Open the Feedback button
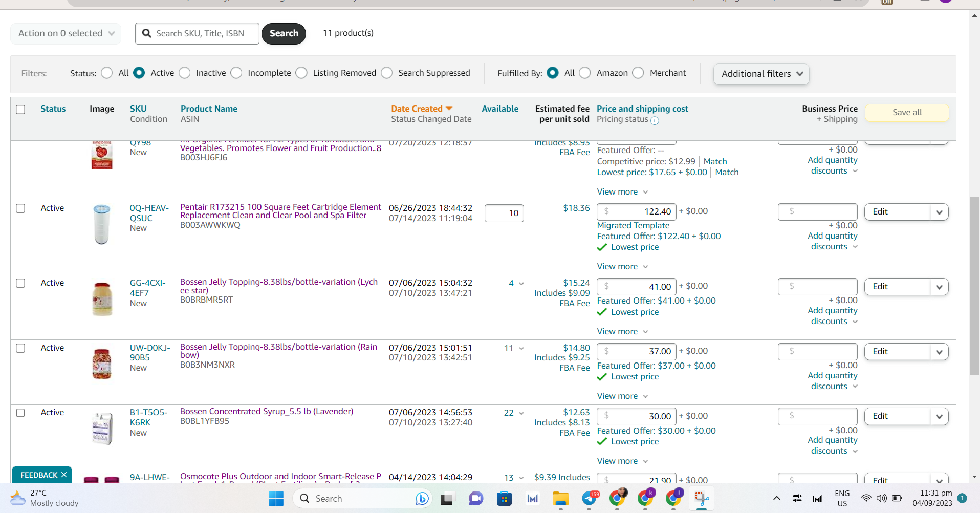This screenshot has height=513, width=980. click(39, 475)
